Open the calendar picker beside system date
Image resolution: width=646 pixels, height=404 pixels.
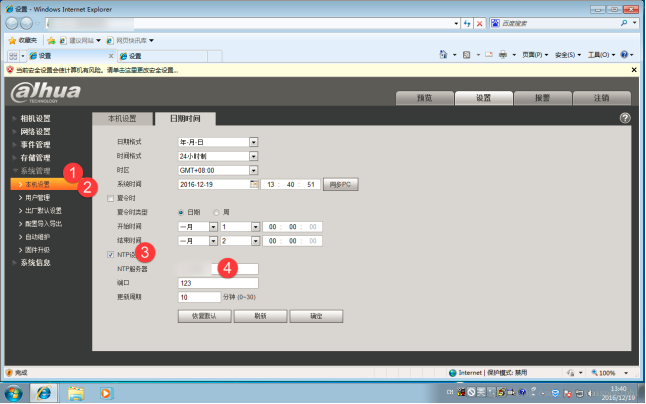point(254,185)
